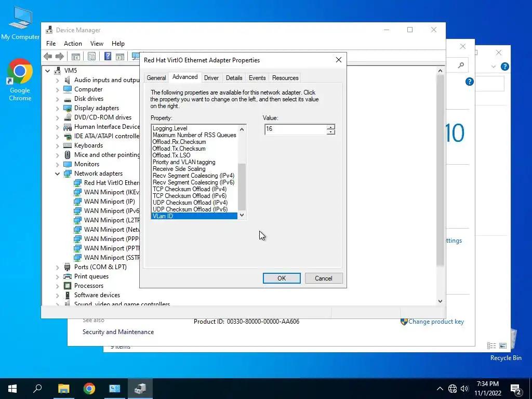Switch to the Resources tab
The image size is (532, 399).
click(x=285, y=78)
